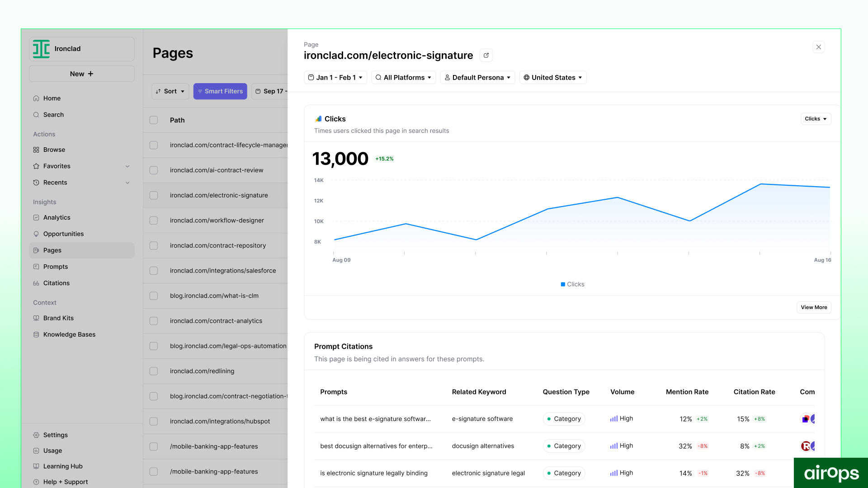Open Knowledge Bases database icon
The width and height of the screenshot is (868, 488).
point(36,335)
